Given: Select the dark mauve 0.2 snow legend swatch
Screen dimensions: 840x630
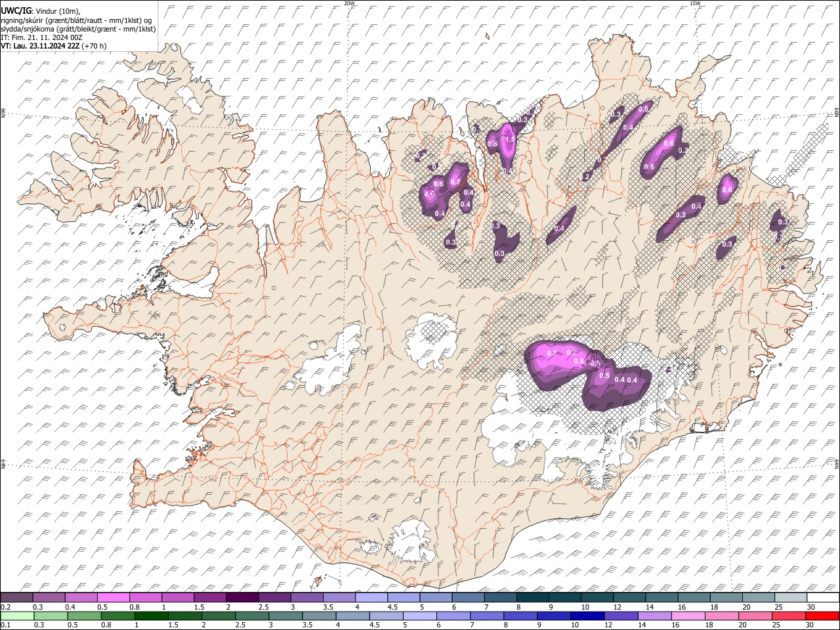Looking at the screenshot, I should [x=16, y=598].
